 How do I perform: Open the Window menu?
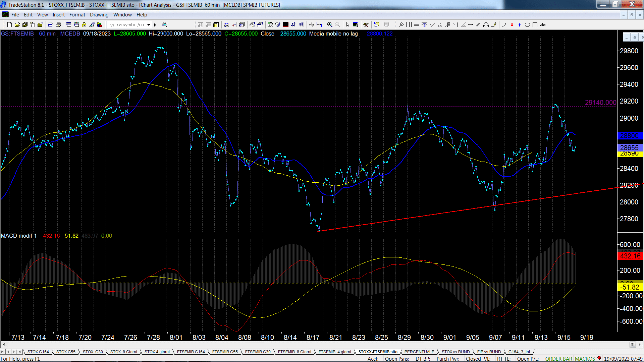point(122,15)
